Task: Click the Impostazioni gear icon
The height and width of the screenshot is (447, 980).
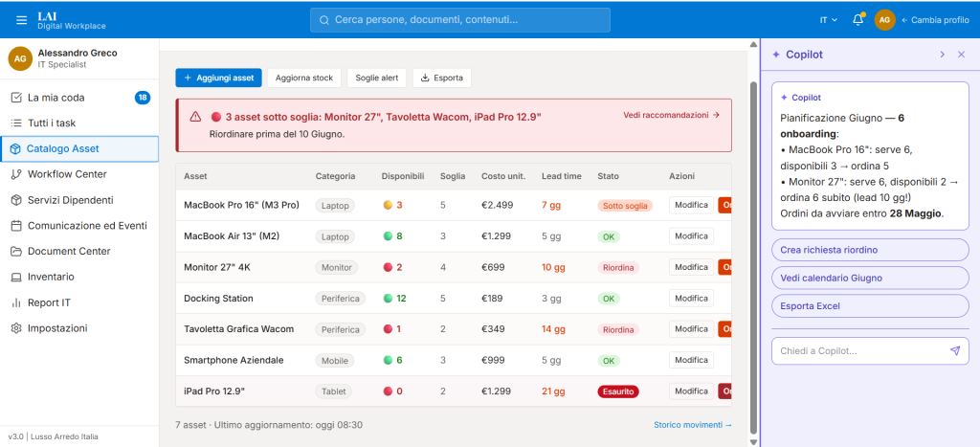Action: point(16,328)
